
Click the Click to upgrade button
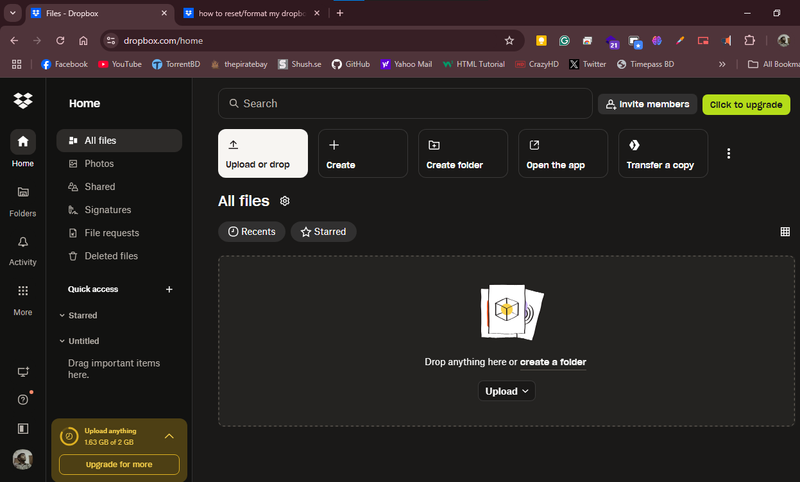[745, 104]
